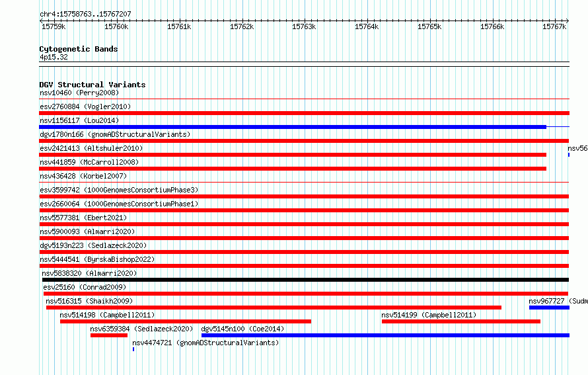Click the 15767k ruler mark
The width and height of the screenshot is (588, 375).
pos(554,26)
